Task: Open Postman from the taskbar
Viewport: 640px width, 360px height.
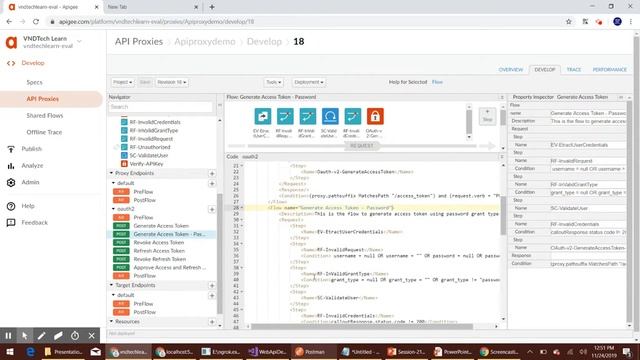Action: (x=311, y=351)
